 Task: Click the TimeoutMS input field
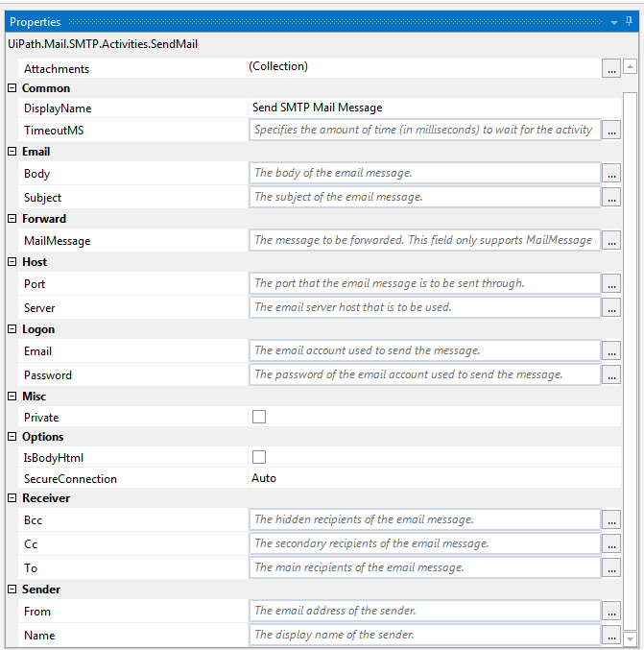coord(425,130)
